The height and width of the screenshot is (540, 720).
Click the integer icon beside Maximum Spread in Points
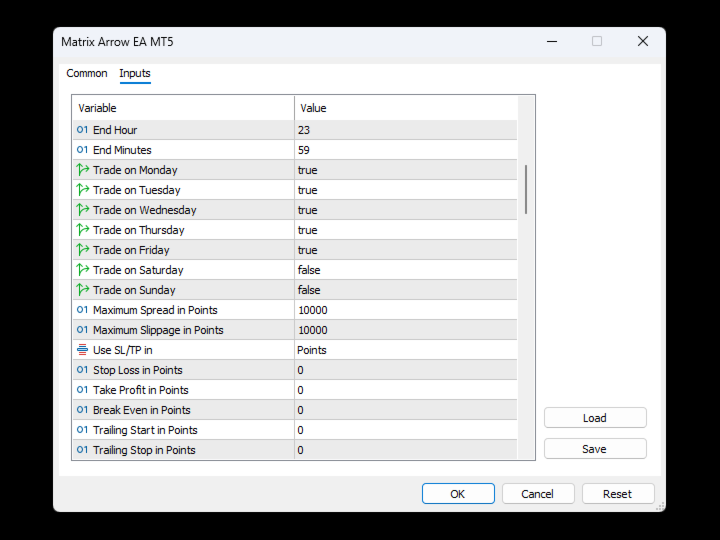[x=82, y=310]
